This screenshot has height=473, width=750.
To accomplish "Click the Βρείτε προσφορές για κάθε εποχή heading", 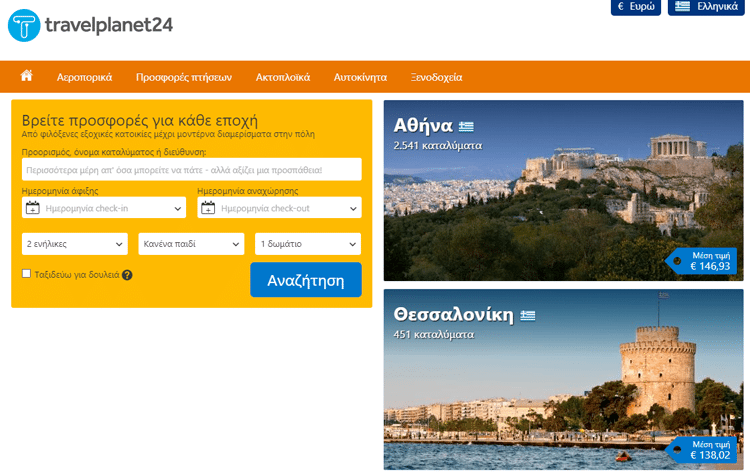I will click(140, 120).
